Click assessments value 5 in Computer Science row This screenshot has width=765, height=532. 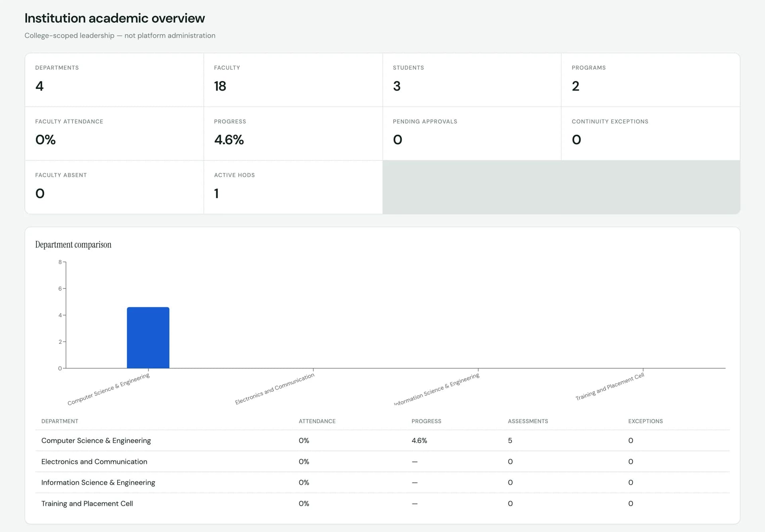510,440
